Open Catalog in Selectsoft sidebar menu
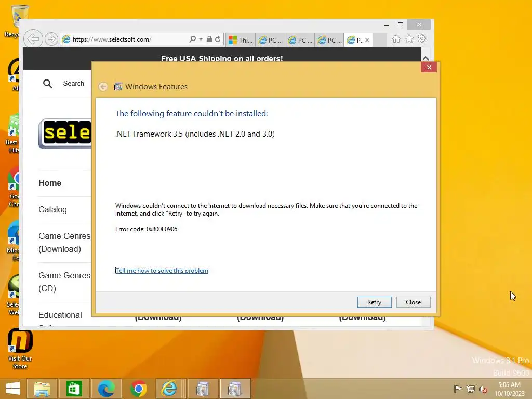The image size is (532, 399). tap(52, 210)
